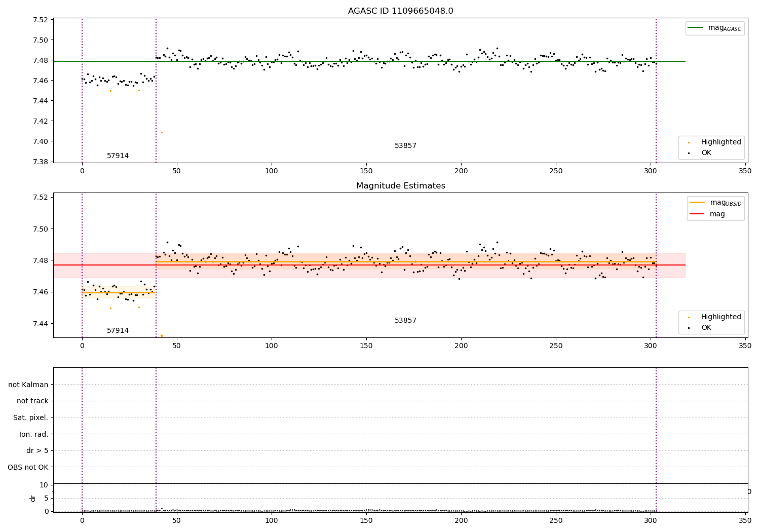Screen dimensions: 760x532
Task: Click x-axis tick 100 of the top plot
Action: pos(272,171)
